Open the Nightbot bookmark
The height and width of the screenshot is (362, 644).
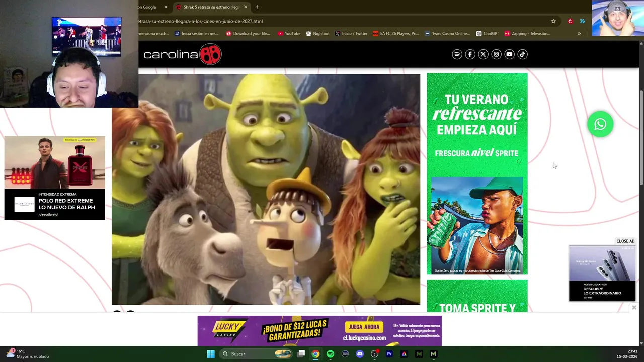(317, 34)
